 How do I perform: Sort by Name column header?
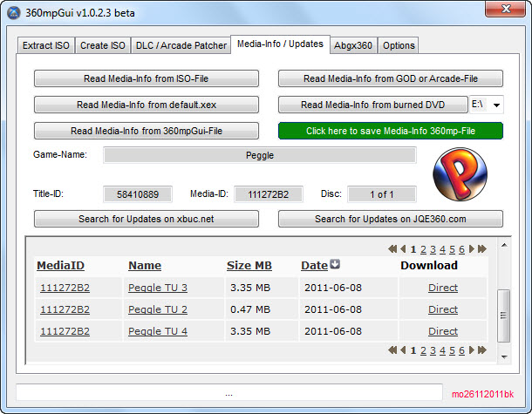pos(145,266)
